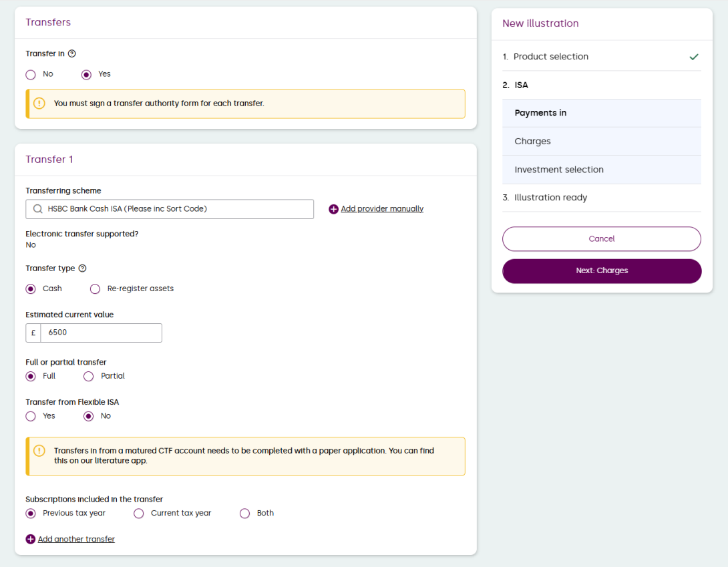The image size is (728, 567).
Task: Click the Estimated current value field
Action: click(101, 333)
